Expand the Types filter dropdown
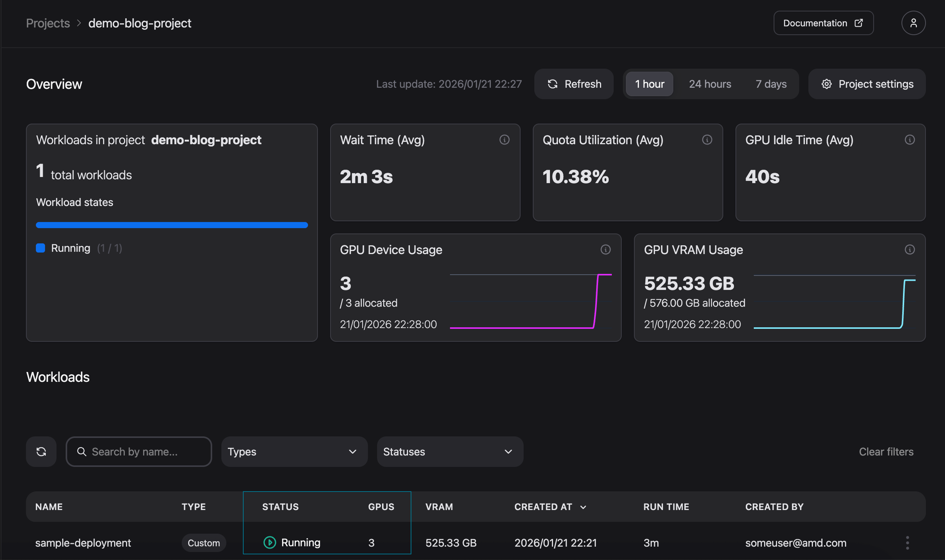 point(294,451)
